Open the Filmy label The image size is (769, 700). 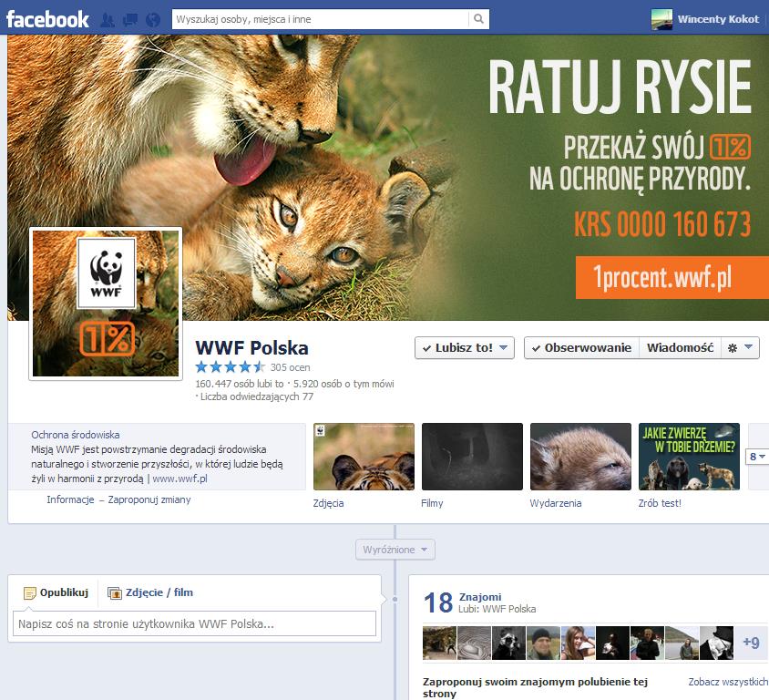click(x=432, y=503)
